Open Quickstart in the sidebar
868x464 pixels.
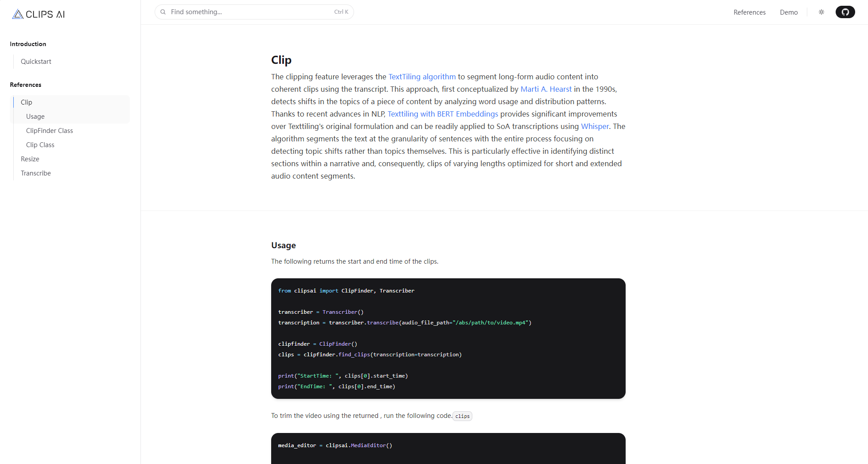tap(36, 62)
